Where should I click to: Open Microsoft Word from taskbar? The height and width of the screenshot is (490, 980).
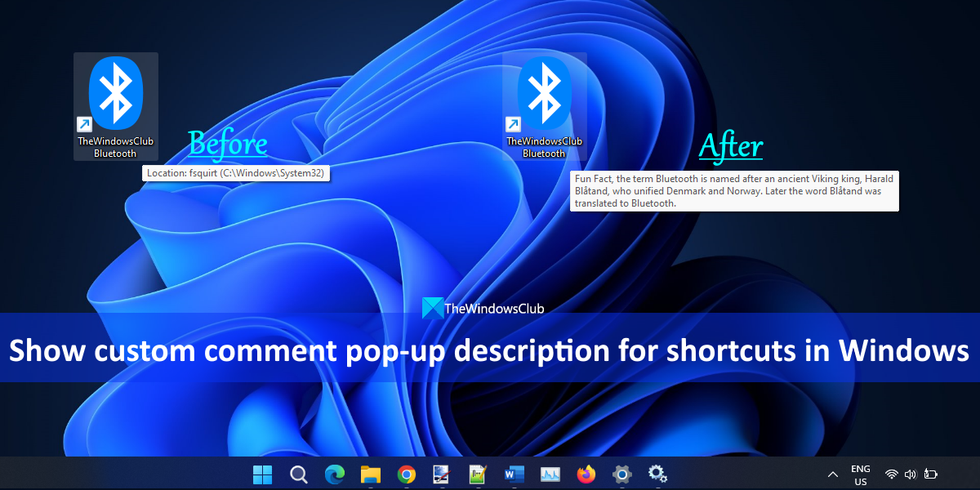pyautogui.click(x=514, y=474)
